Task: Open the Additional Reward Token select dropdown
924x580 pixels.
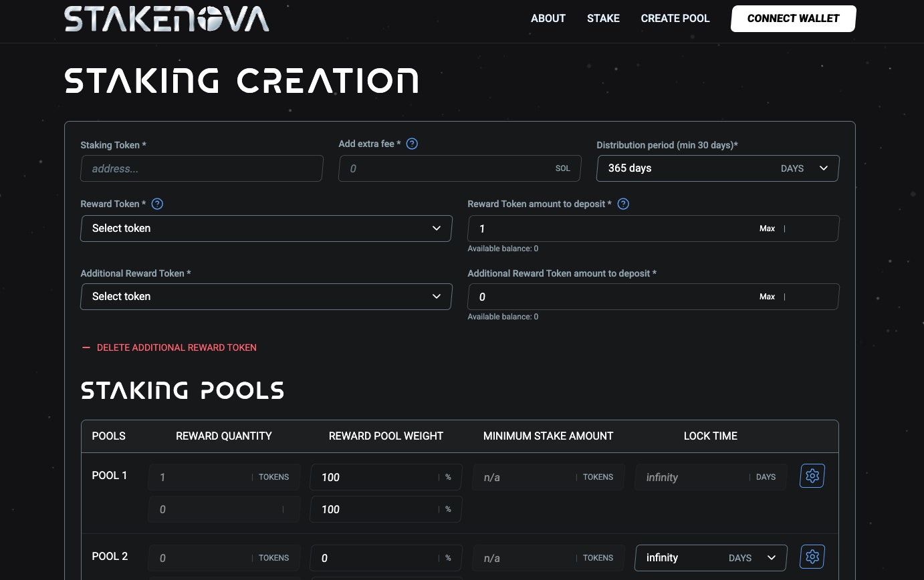Action: coord(266,296)
